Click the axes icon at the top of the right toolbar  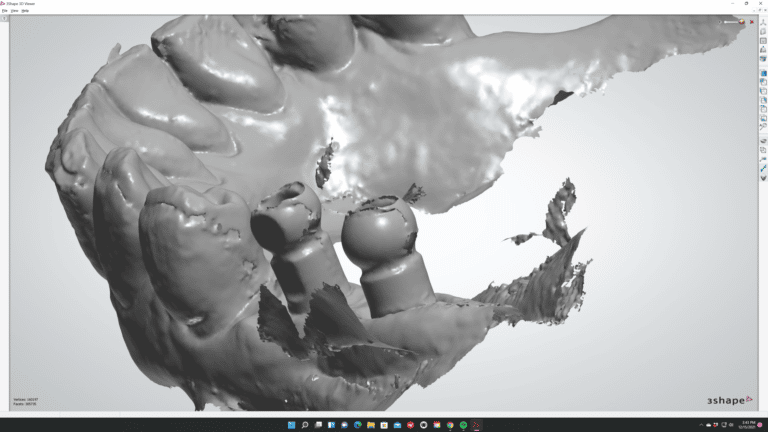[763, 23]
